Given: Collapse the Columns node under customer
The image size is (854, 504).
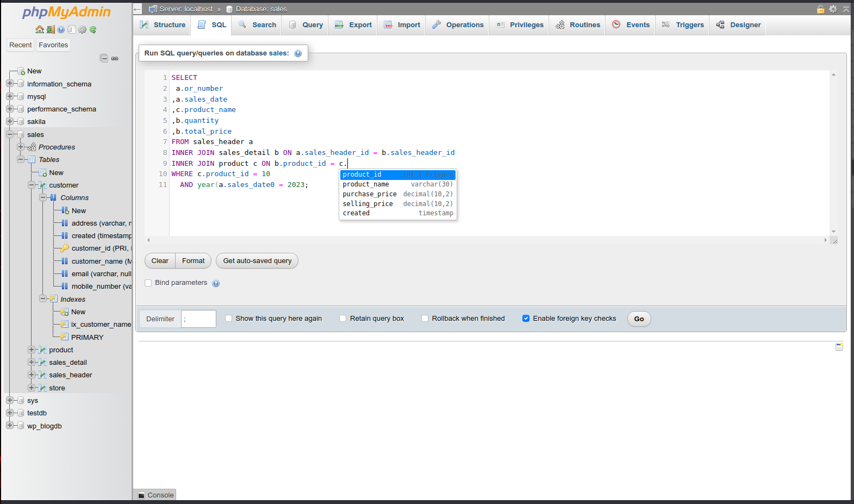Looking at the screenshot, I should click(x=42, y=197).
